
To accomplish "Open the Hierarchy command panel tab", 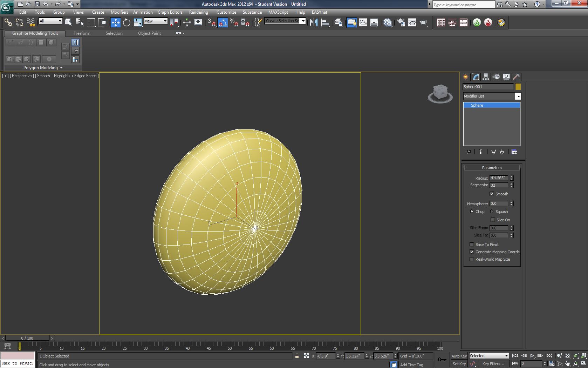I will pos(486,77).
